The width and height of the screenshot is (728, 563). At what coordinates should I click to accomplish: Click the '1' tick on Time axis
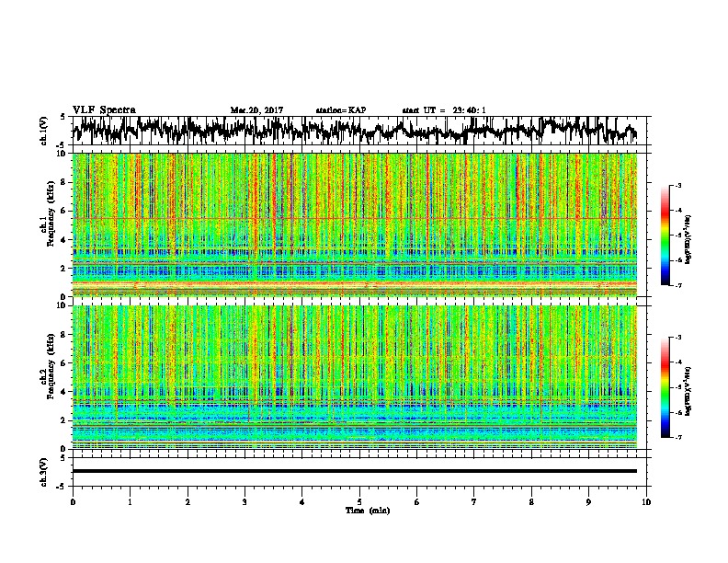click(x=130, y=502)
